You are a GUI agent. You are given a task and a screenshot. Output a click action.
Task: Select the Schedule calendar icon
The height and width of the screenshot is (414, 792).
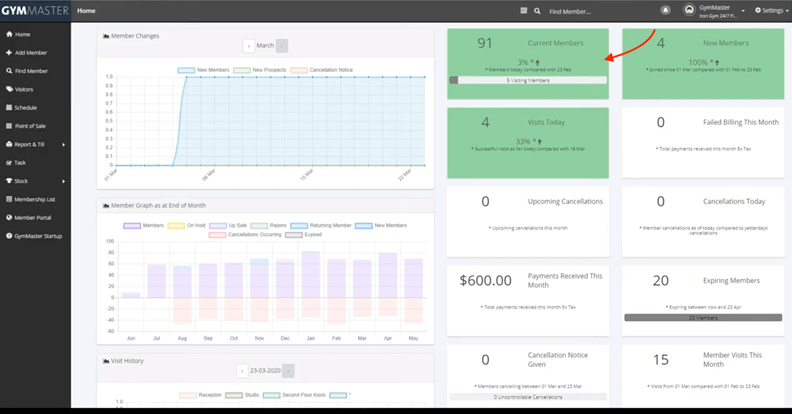[9, 107]
